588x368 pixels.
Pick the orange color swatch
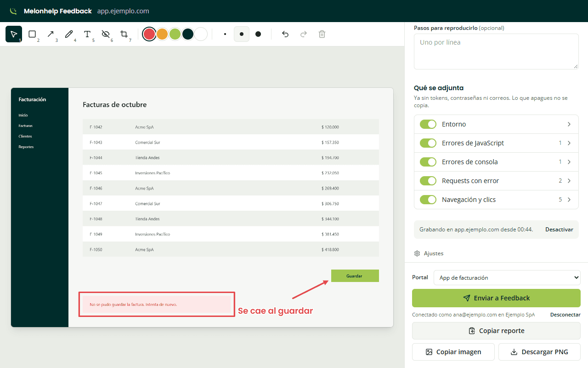162,34
